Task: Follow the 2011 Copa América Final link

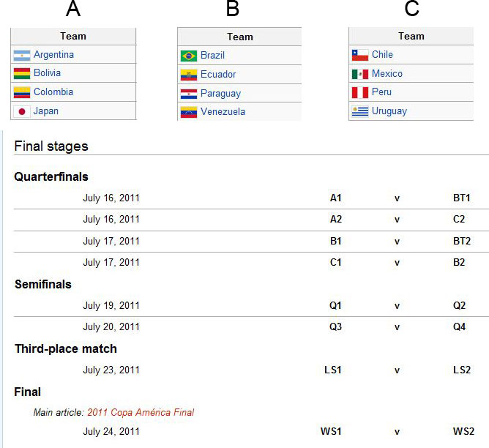Action: [x=141, y=412]
